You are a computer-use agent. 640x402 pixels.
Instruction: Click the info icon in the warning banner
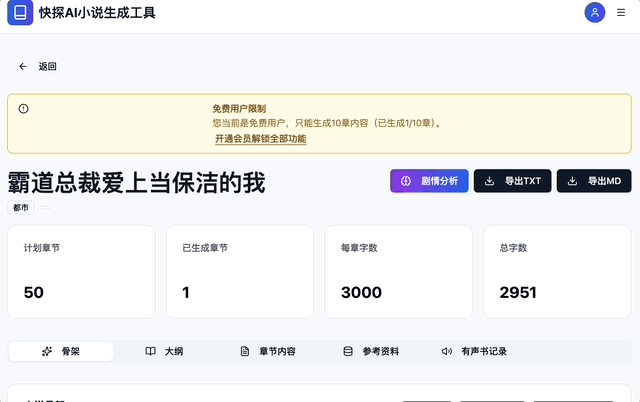coord(23,109)
